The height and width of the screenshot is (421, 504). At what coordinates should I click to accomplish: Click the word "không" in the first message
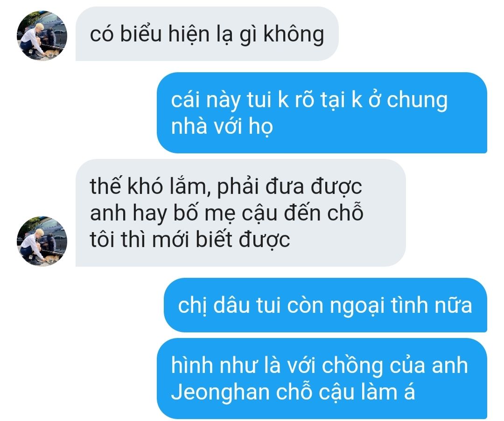coord(294,35)
